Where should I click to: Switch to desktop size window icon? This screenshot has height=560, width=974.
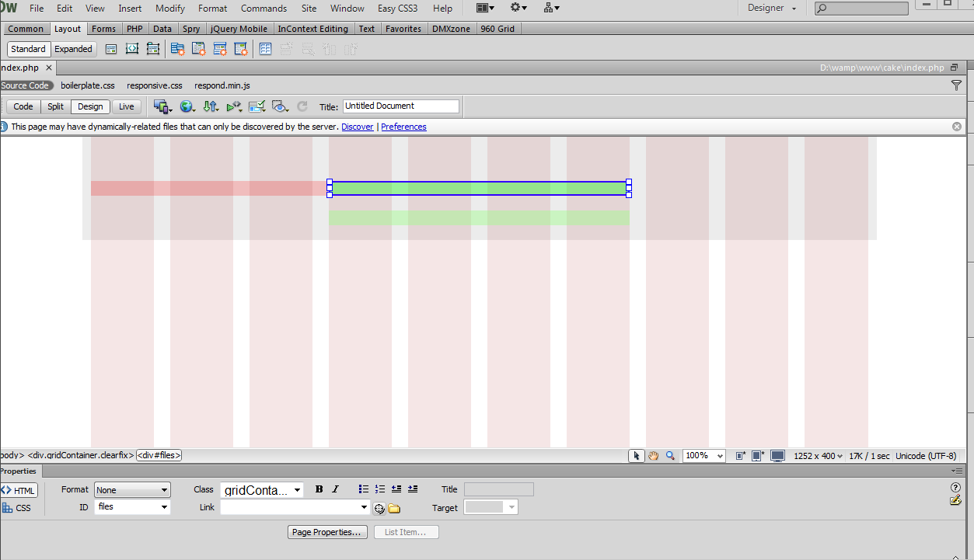[x=777, y=456]
